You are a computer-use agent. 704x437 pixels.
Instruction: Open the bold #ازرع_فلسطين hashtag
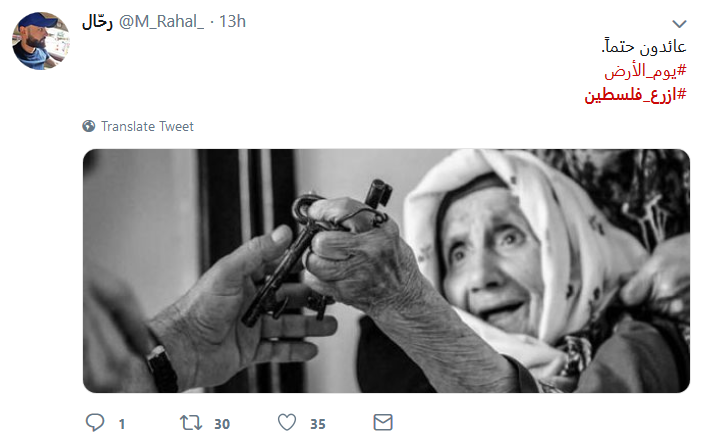635,95
